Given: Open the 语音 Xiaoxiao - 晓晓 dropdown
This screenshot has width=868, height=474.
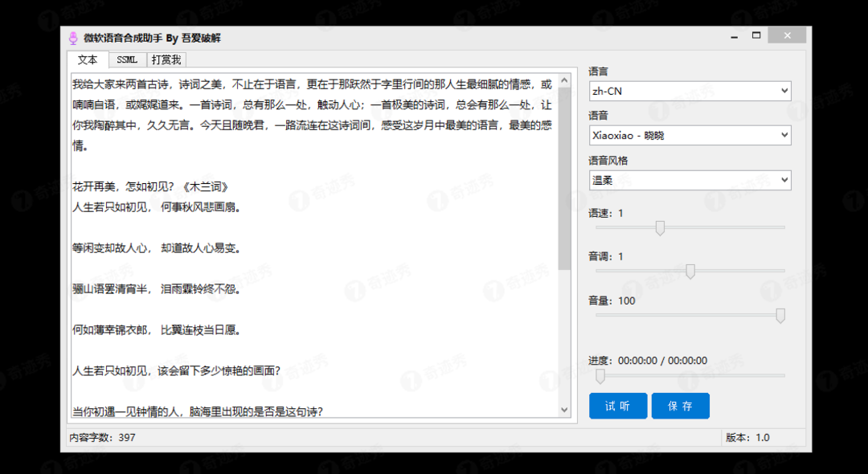Looking at the screenshot, I should click(690, 136).
